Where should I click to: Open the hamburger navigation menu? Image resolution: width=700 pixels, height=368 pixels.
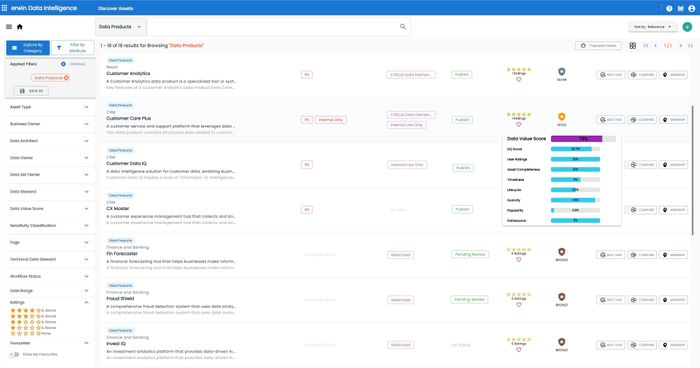coord(9,27)
